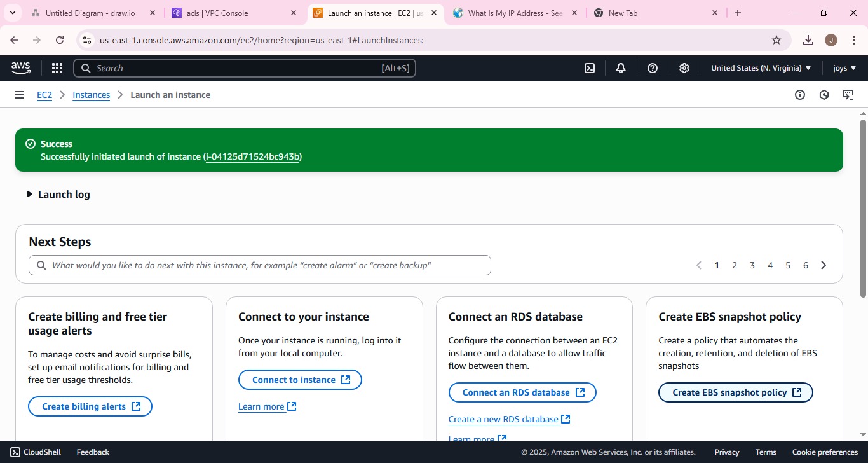
Task: Open the AWS home logo
Action: tap(20, 68)
